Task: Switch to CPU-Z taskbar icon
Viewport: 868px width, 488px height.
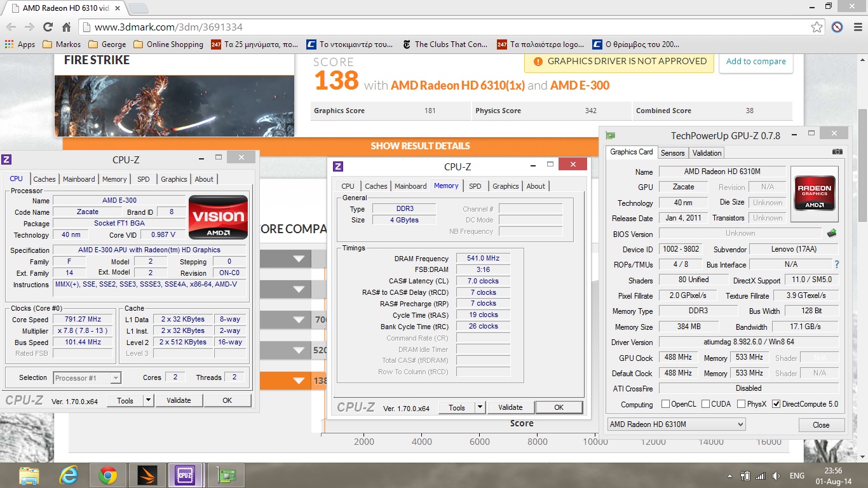Action: 186,475
